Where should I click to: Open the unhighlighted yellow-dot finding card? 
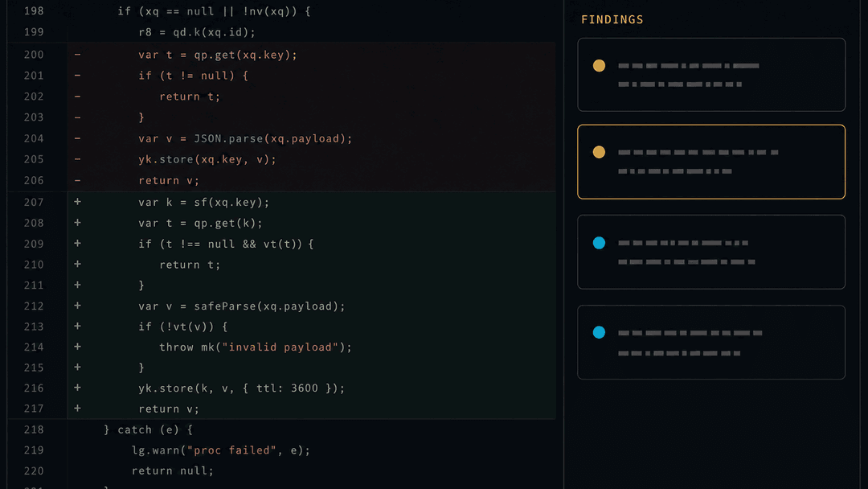[711, 75]
